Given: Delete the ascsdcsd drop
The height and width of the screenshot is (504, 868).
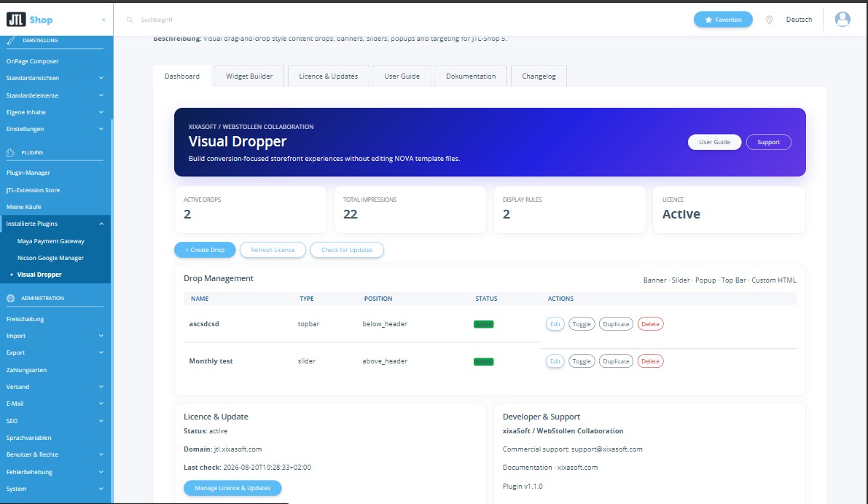Looking at the screenshot, I should 650,324.
